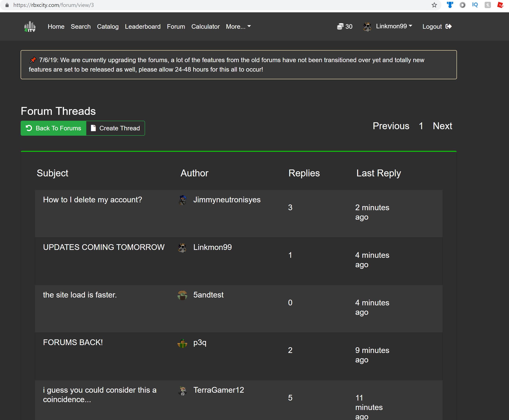Click the gray circle extension icon
The image size is (509, 420).
click(x=462, y=5)
